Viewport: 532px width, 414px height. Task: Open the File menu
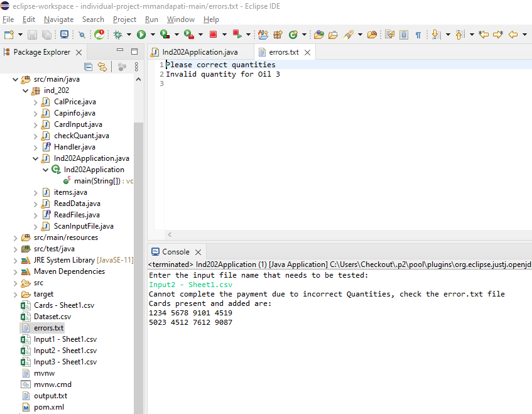pos(8,19)
